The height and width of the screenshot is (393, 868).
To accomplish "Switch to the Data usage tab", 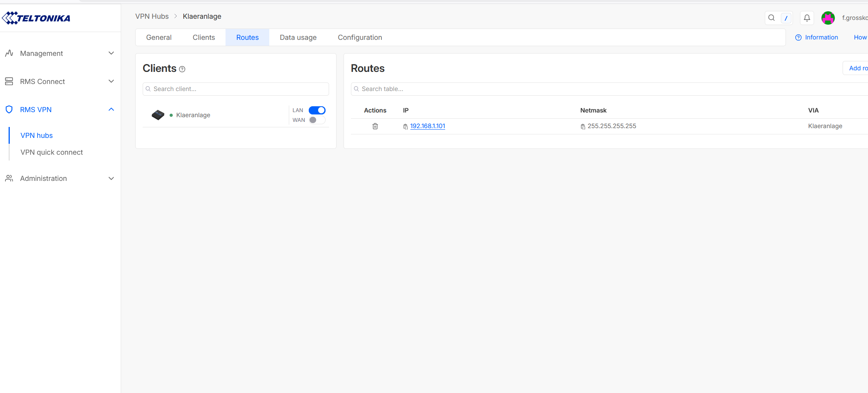I will (x=298, y=38).
